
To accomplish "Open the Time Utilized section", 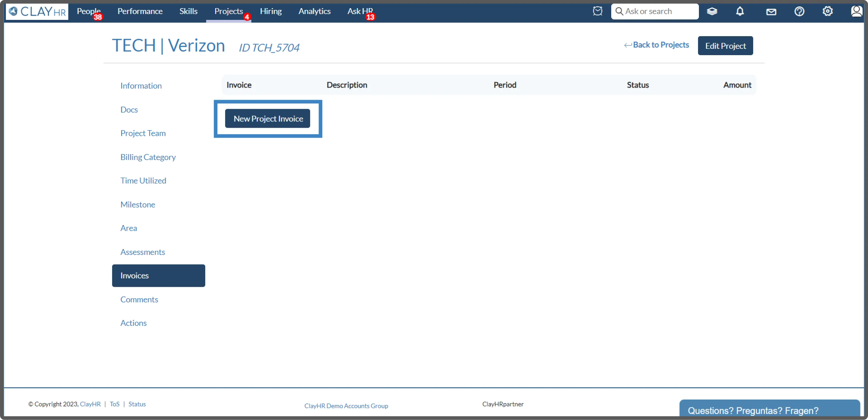I will coord(143,180).
